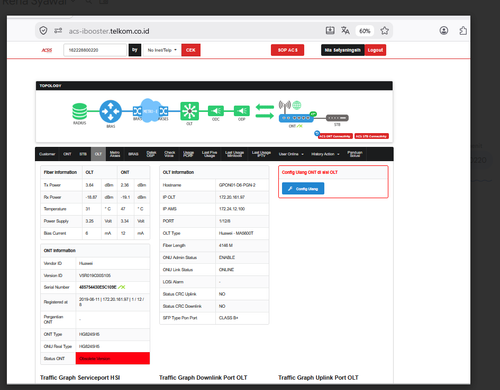
Task: Open the Last Five Usage tab
Action: [x=209, y=154]
